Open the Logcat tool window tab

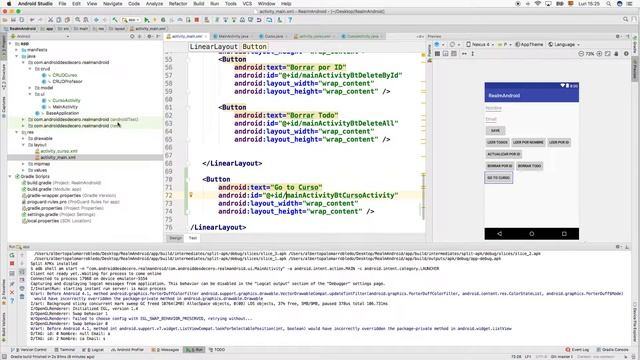click(x=94, y=350)
